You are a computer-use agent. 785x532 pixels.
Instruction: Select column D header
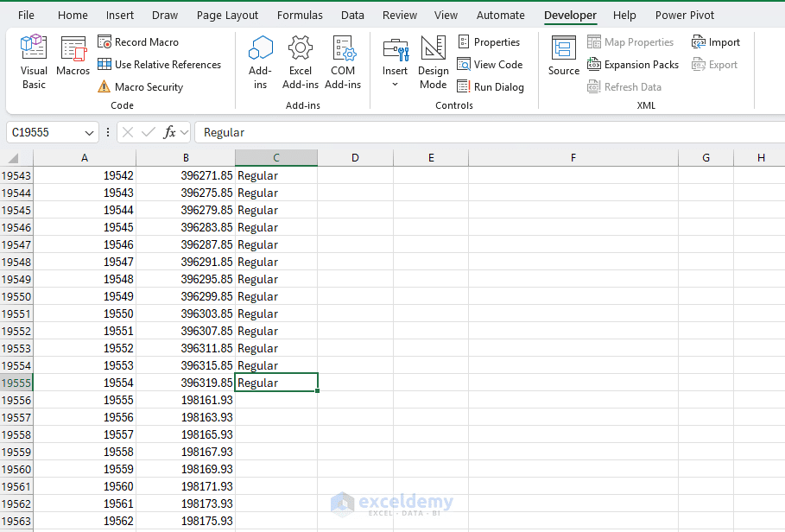356,158
